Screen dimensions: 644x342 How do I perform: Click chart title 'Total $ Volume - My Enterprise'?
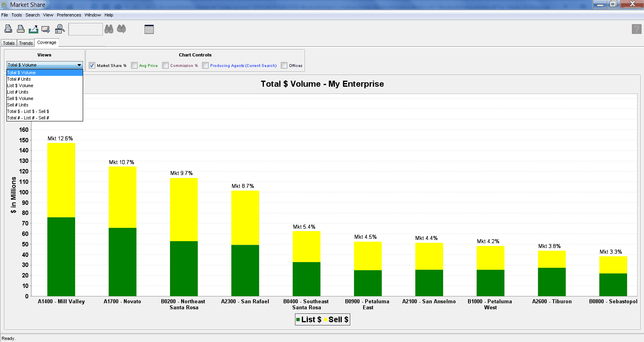[x=322, y=84]
